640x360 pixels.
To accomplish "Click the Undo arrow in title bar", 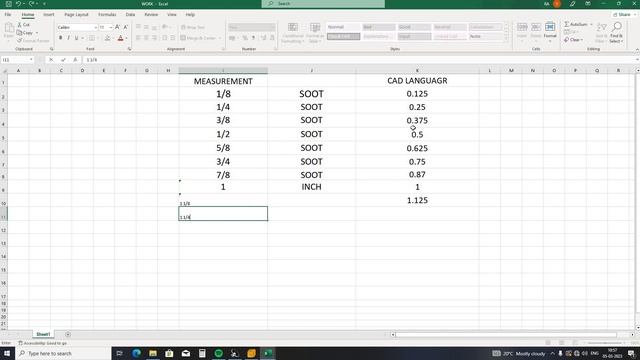I will click(18, 4).
